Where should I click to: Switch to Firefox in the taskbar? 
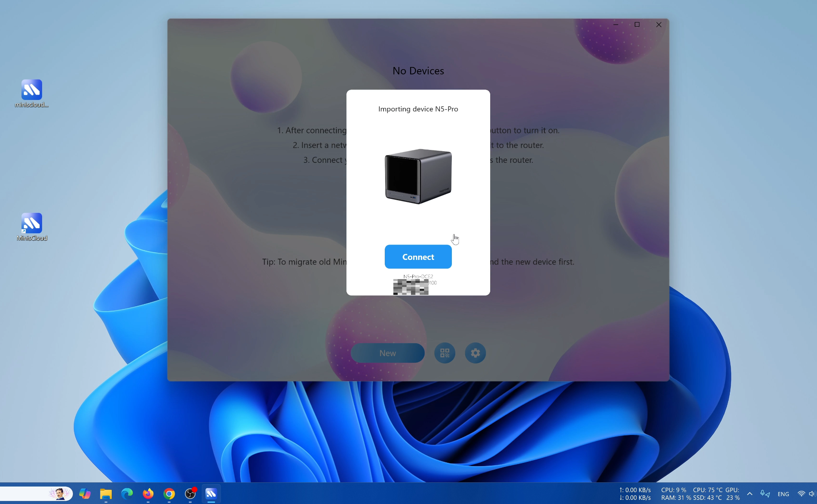click(x=148, y=494)
